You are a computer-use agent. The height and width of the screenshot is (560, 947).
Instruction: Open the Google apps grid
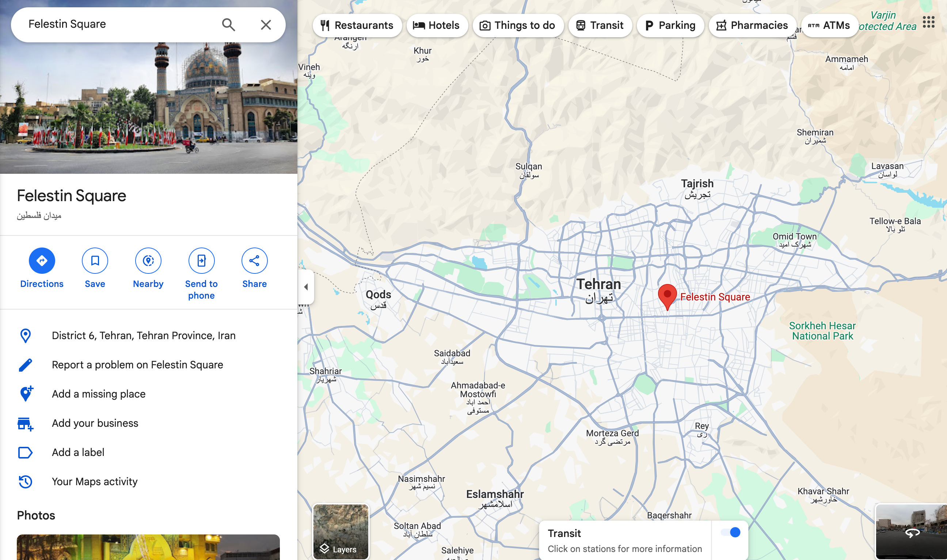tap(928, 22)
